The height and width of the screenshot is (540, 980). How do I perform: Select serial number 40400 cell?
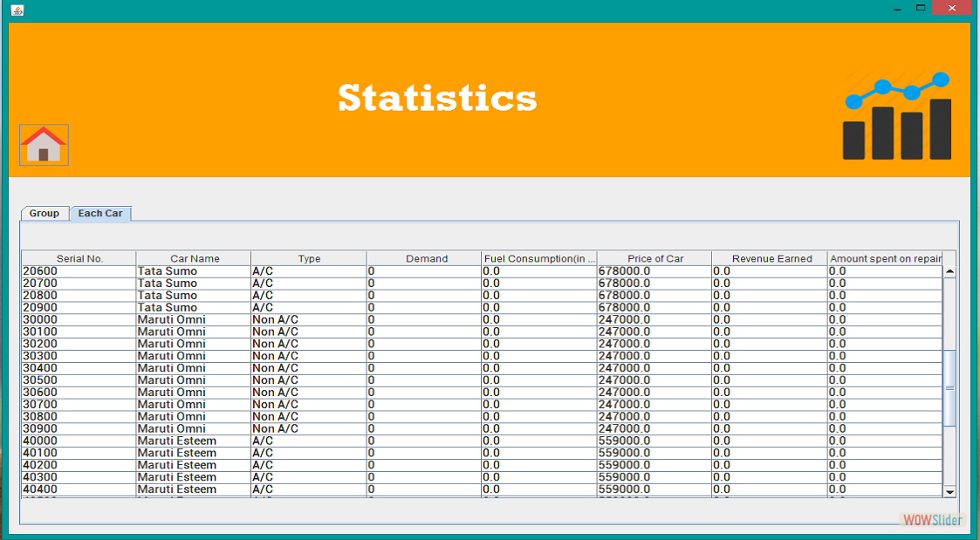(79, 489)
